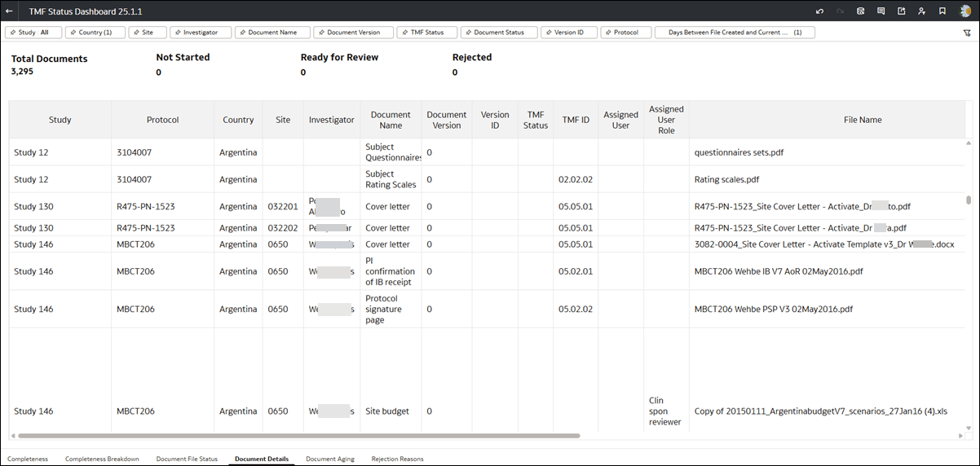Image resolution: width=980 pixels, height=466 pixels.
Task: Click the refresh data icon in header
Action: point(860,11)
